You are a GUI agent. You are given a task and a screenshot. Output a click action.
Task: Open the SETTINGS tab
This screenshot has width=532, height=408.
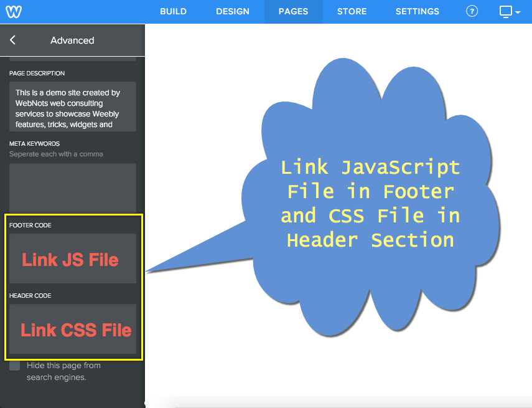[x=417, y=11]
